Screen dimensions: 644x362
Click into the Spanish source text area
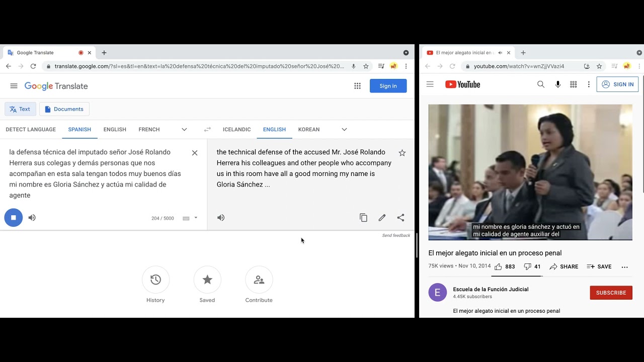click(x=95, y=173)
